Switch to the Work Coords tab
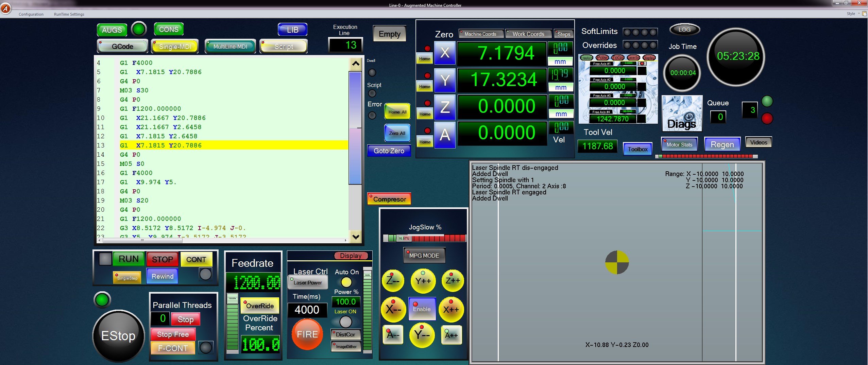Image resolution: width=868 pixels, height=365 pixels. [528, 34]
